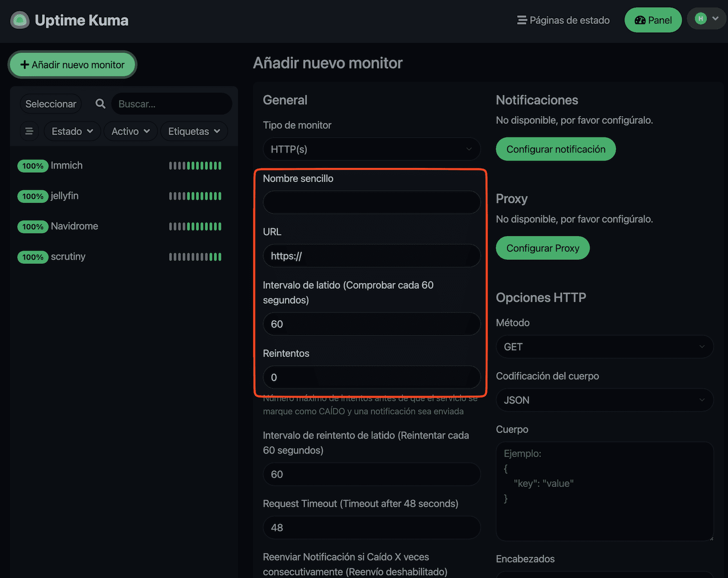Viewport: 728px width, 578px height.
Task: Click Configurar notificación button
Action: [x=556, y=149]
